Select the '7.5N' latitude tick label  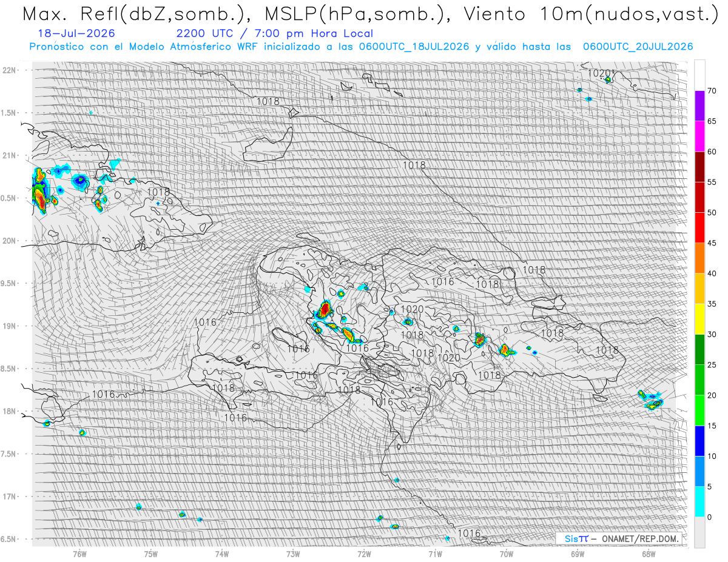[x=8, y=453]
